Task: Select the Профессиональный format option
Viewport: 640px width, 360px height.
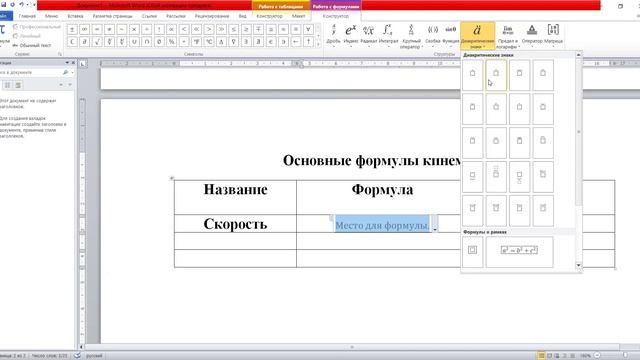Action: [x=37, y=27]
